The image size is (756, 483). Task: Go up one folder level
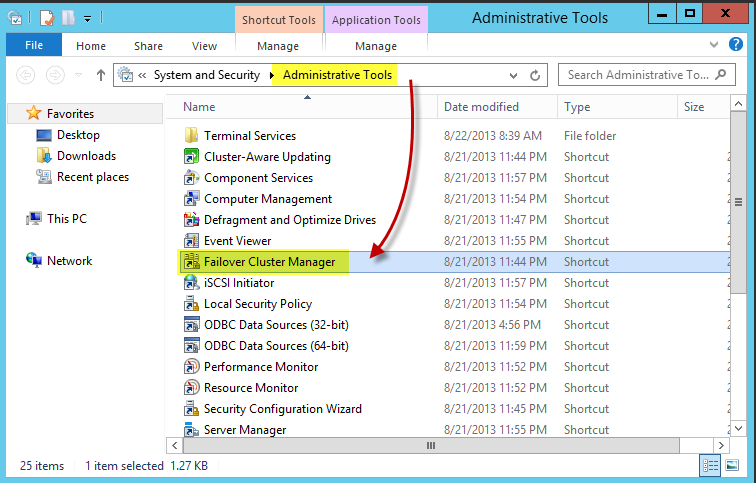(100, 75)
